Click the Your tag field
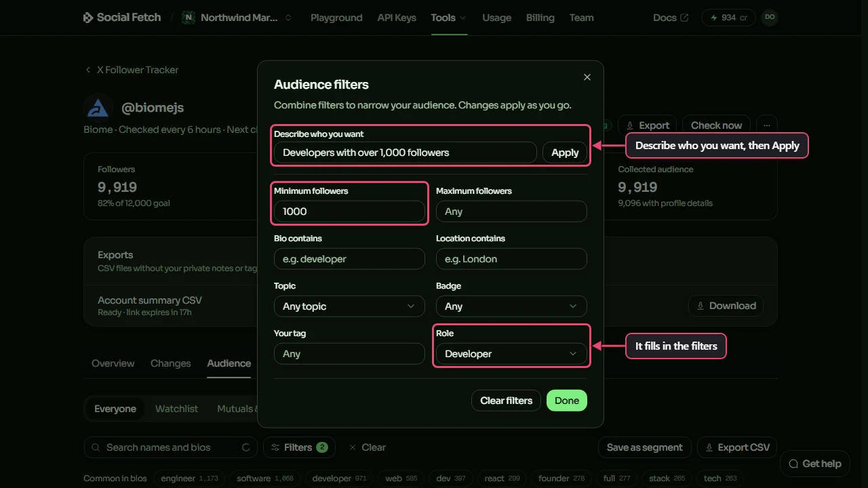The width and height of the screenshot is (868, 488). point(349,354)
